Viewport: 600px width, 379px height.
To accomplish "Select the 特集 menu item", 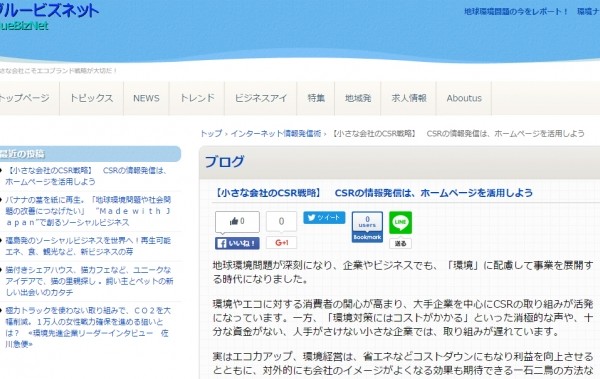I will [x=316, y=98].
